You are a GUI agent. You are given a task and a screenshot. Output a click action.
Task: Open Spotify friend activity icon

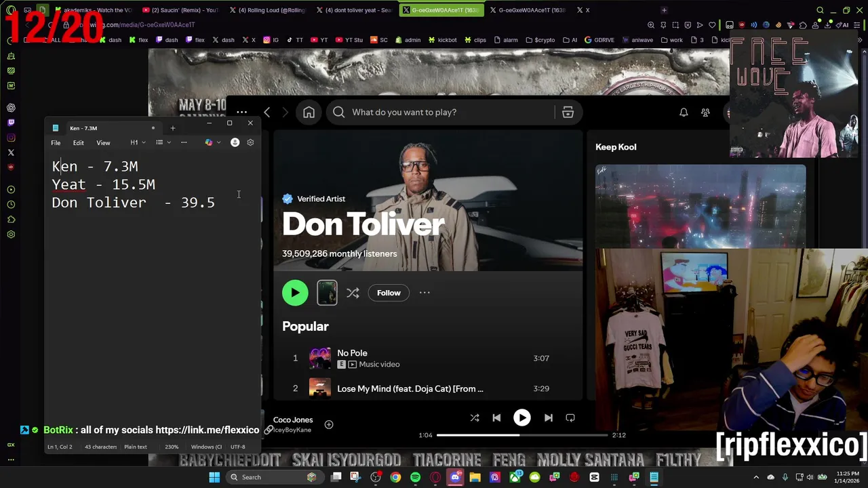[x=705, y=113]
